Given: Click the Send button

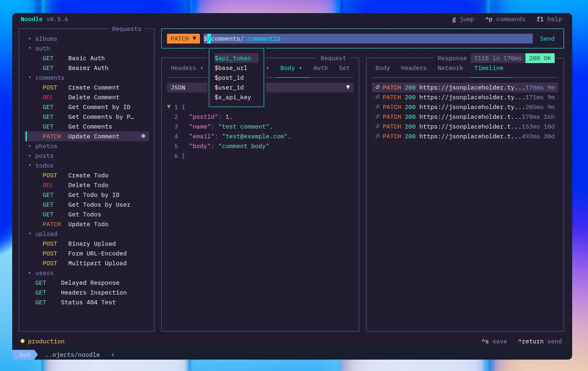Looking at the screenshot, I should [x=547, y=39].
